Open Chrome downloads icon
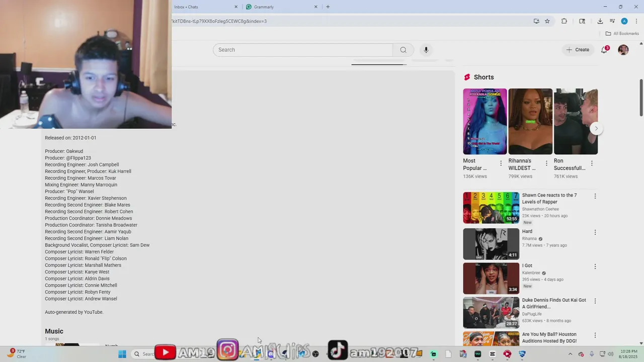Image resolution: width=644 pixels, height=362 pixels. coord(600,21)
